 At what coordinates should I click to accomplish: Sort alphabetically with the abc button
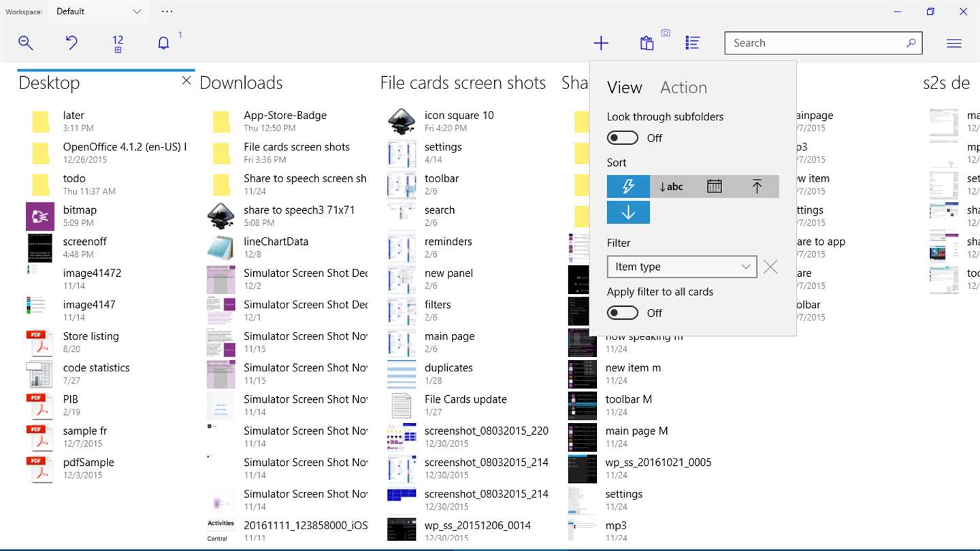pos(671,186)
